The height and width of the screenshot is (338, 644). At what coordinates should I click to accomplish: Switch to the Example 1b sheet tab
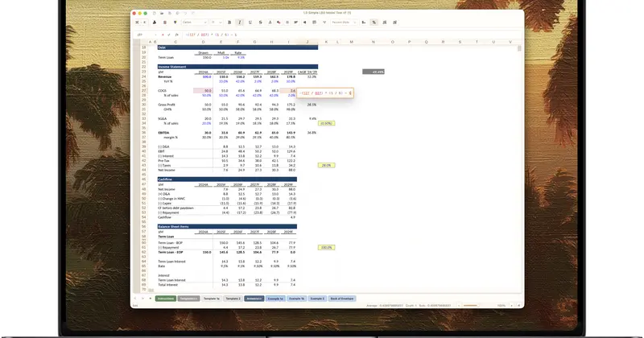[x=296, y=299]
